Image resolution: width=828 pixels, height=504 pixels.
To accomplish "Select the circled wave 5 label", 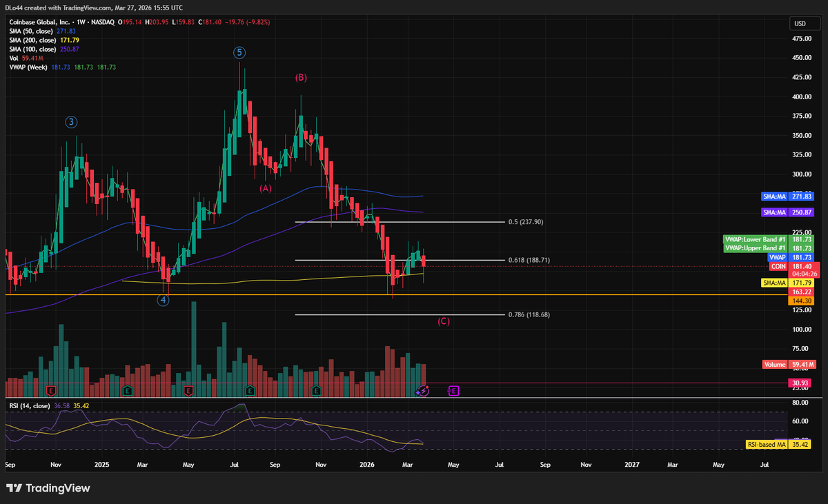I will (239, 52).
